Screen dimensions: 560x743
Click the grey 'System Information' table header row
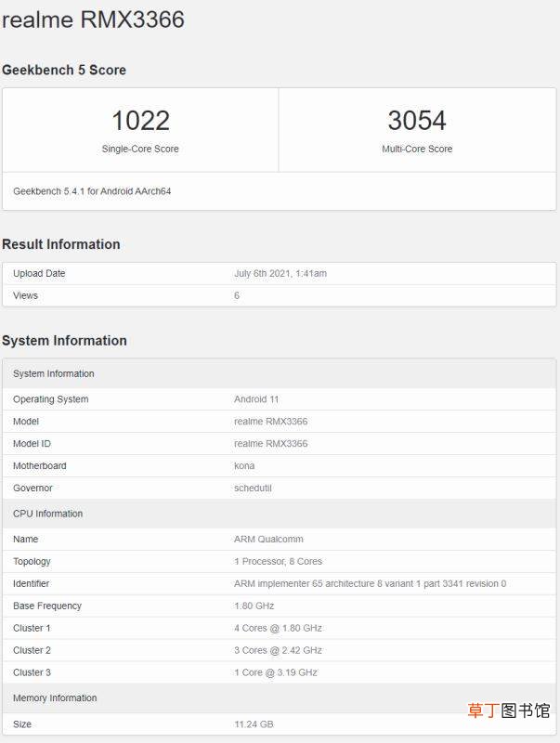click(x=279, y=374)
